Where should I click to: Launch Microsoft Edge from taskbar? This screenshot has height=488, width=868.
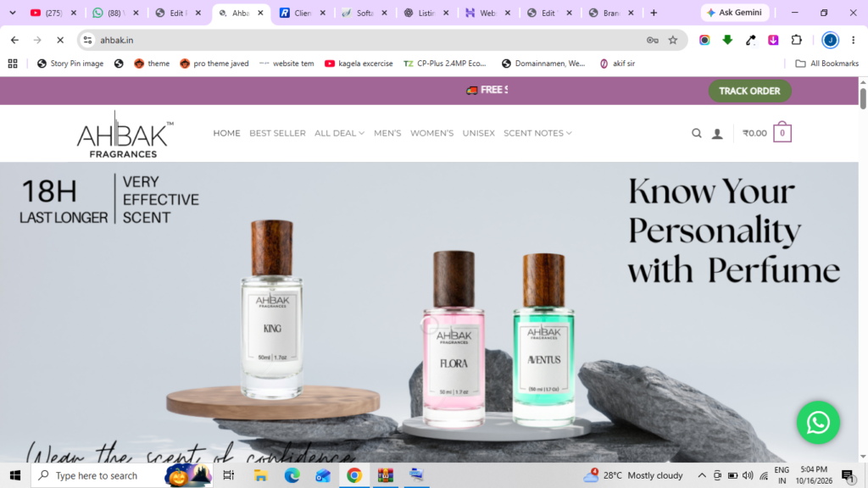292,475
